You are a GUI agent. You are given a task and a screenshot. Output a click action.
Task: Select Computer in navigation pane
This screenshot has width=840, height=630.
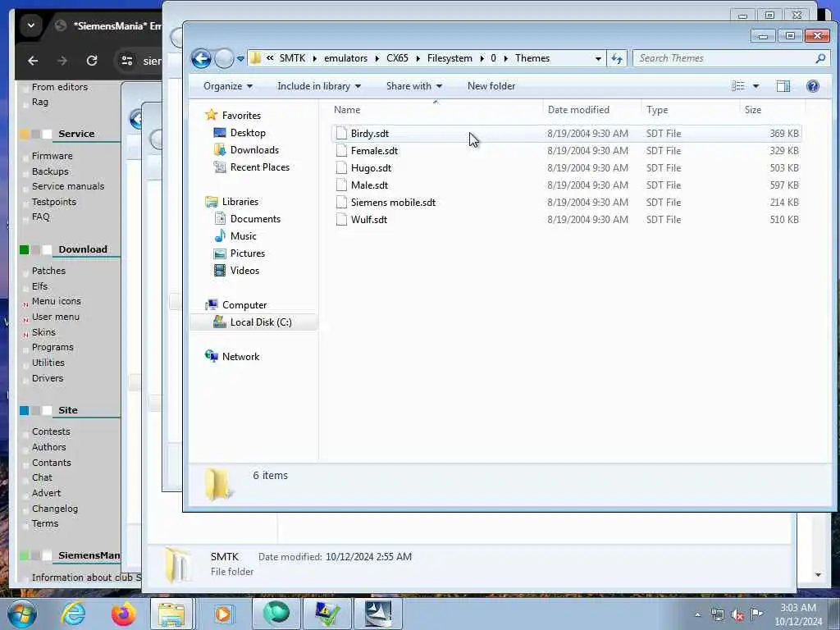(x=244, y=305)
